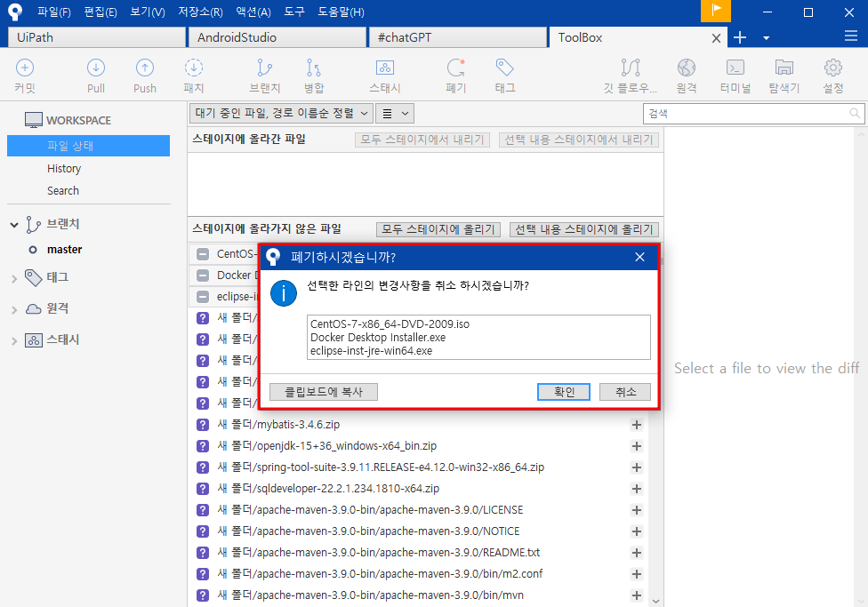This screenshot has height=607, width=868.
Task: Toggle the minus box beside CentOS file
Action: 203,254
